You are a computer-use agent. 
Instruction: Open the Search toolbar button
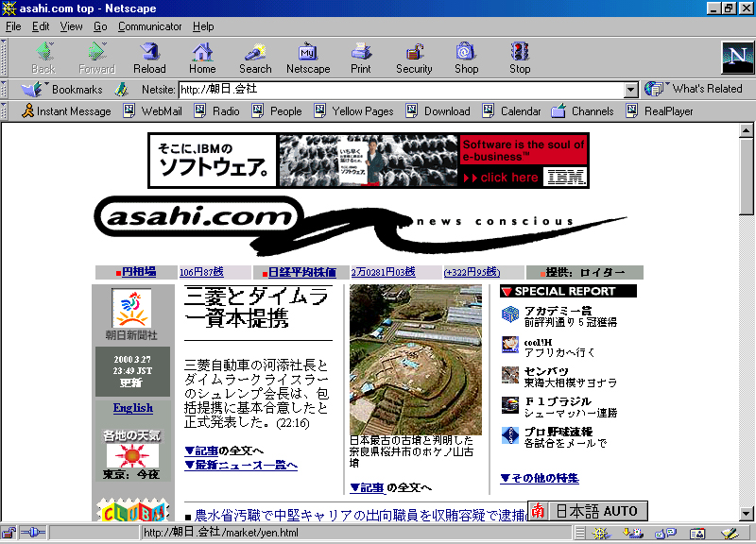[255, 56]
